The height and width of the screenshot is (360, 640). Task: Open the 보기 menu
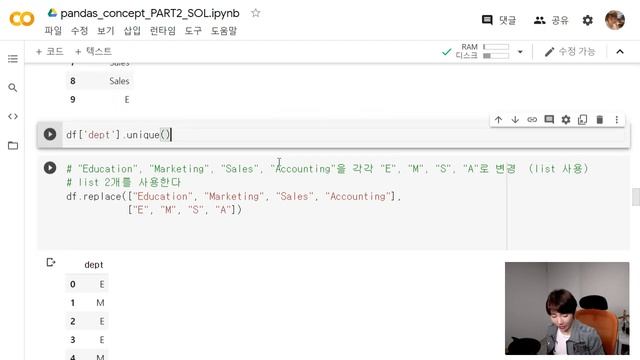coord(105,31)
